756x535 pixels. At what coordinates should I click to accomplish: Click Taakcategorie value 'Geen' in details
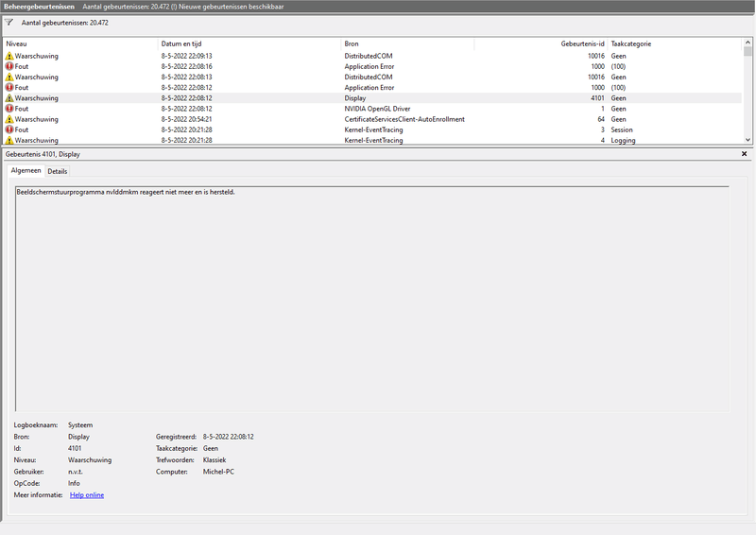tap(210, 448)
